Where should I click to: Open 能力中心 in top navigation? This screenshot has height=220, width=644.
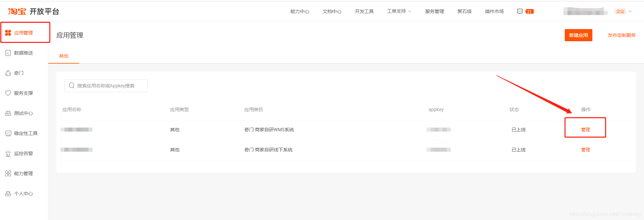tap(300, 11)
